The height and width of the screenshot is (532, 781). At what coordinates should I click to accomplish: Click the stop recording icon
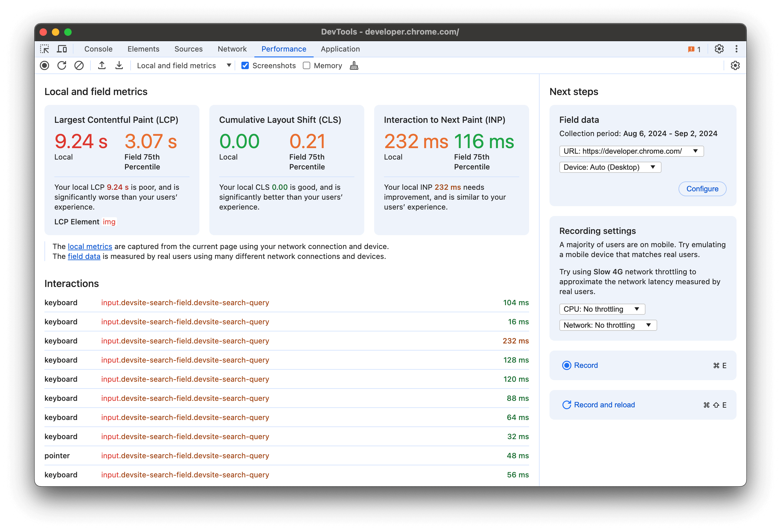pyautogui.click(x=45, y=66)
